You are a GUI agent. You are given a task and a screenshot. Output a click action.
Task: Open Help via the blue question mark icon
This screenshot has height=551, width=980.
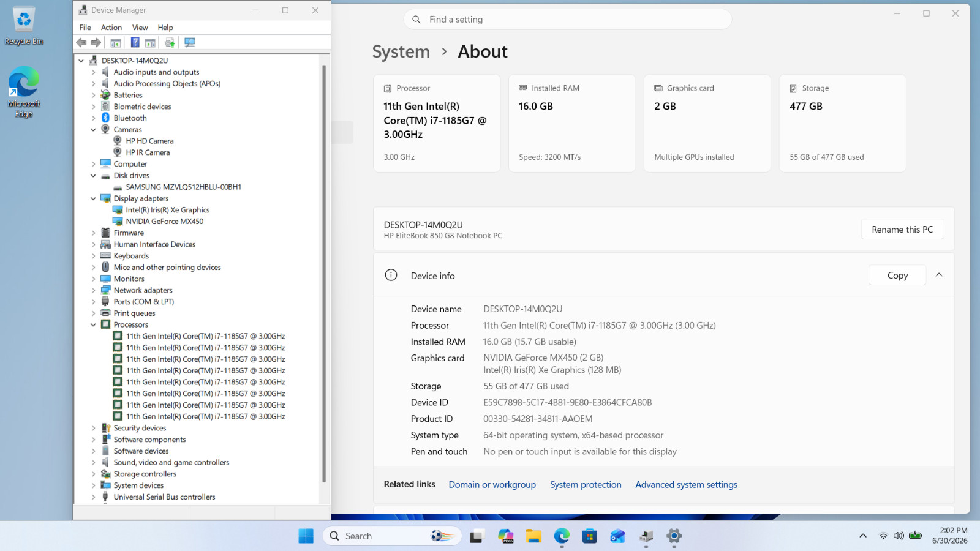tap(135, 42)
